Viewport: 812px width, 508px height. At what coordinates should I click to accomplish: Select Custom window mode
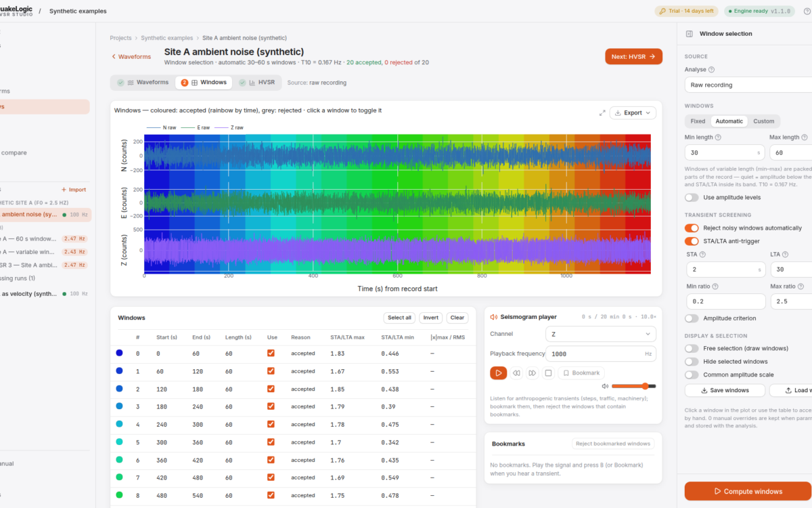tap(763, 121)
